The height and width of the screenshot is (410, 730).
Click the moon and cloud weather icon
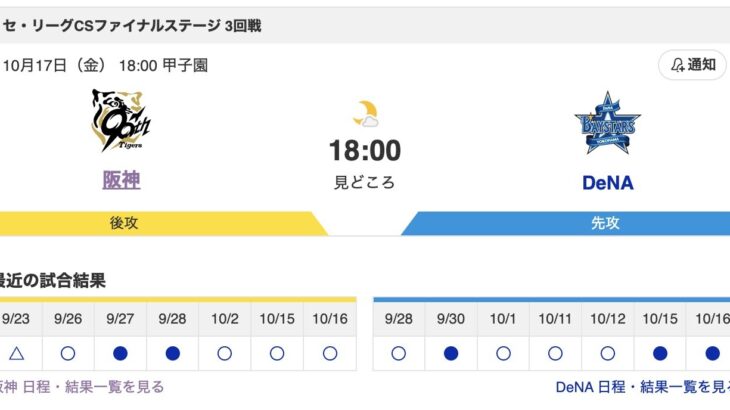pos(364,114)
